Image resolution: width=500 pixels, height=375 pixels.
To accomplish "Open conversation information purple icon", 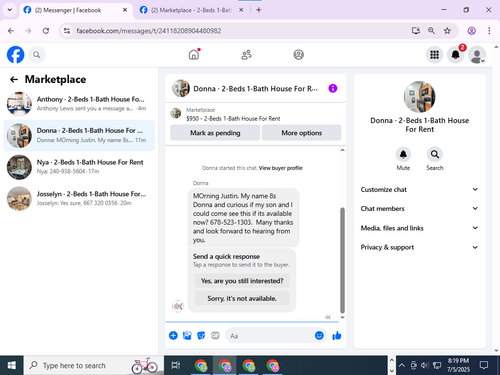I will pos(333,88).
